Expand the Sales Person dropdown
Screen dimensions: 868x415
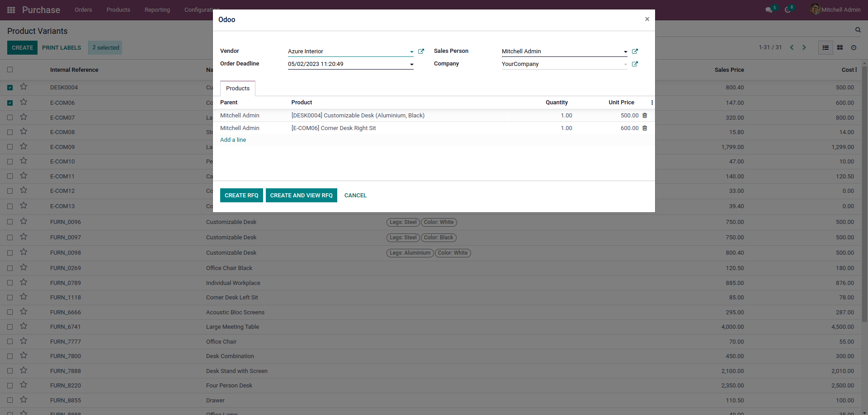click(625, 52)
